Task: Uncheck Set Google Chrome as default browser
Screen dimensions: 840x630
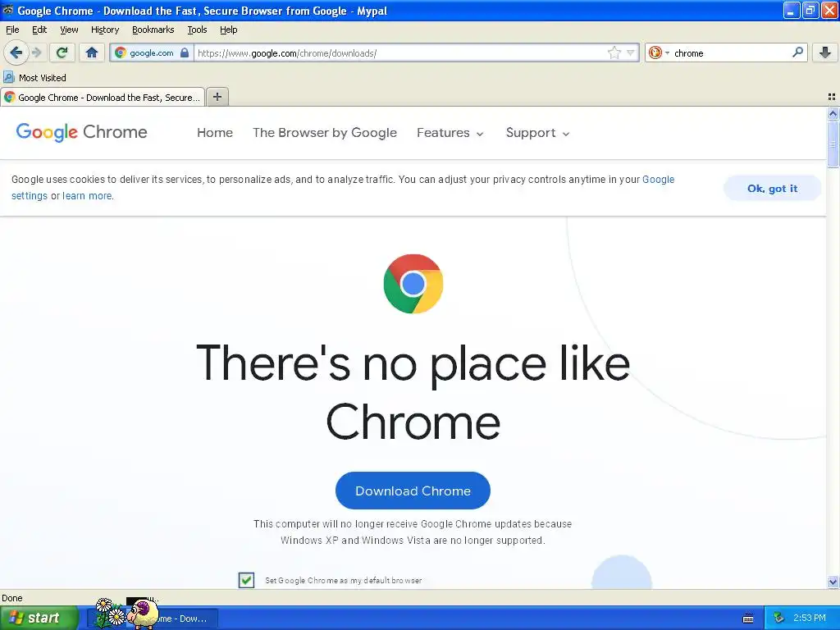Action: pyautogui.click(x=246, y=580)
